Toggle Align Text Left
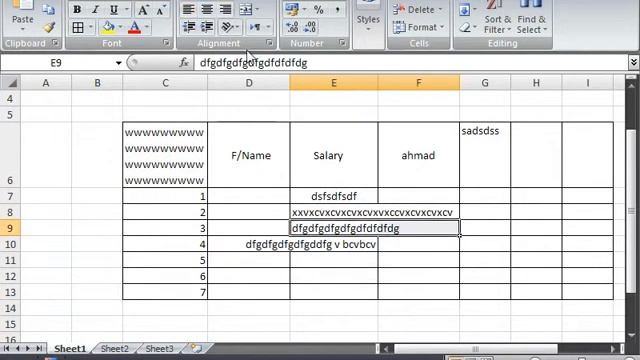Image resolution: width=640 pixels, height=360 pixels. pos(188,9)
